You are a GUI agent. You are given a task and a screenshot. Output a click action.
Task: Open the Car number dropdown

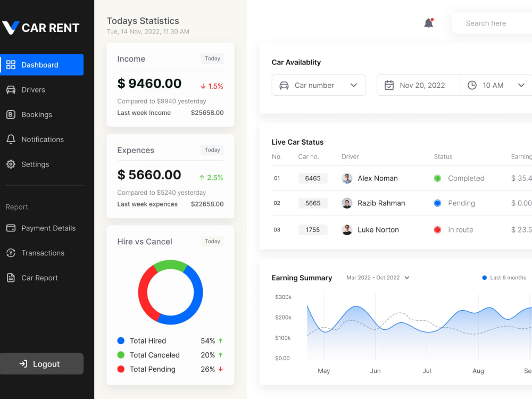(319, 85)
